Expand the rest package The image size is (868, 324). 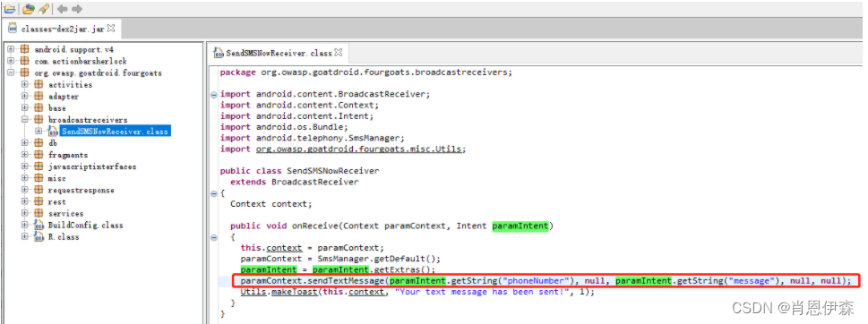[24, 201]
